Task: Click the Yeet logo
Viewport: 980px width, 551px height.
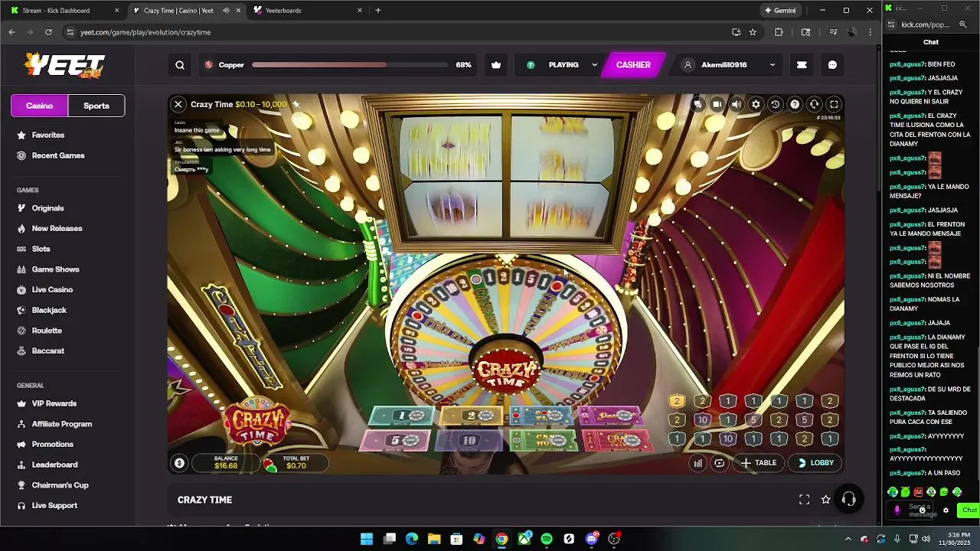Action: (64, 66)
